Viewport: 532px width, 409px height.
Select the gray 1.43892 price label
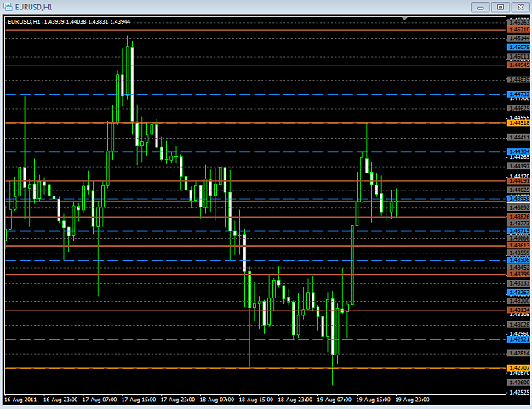click(x=519, y=207)
